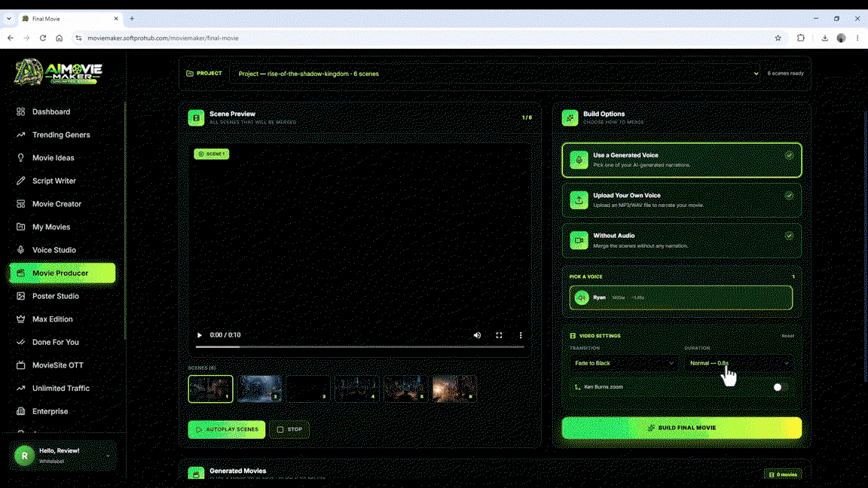
Task: Click the Enterprise building icon
Action: tap(20, 411)
